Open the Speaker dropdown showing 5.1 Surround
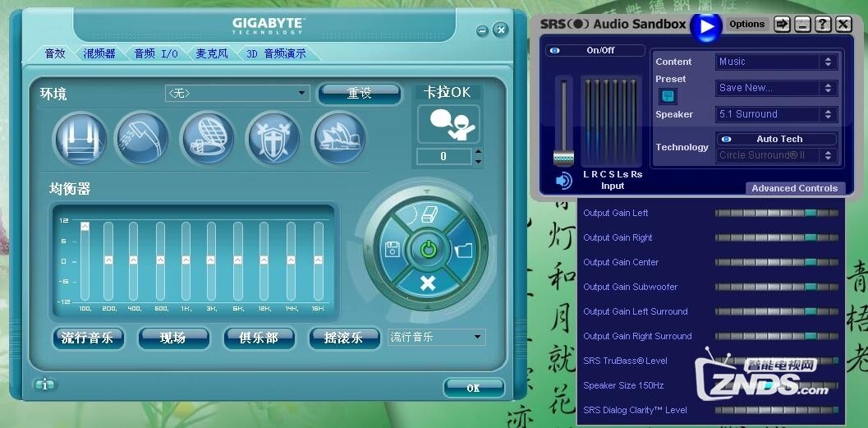 coord(776,114)
